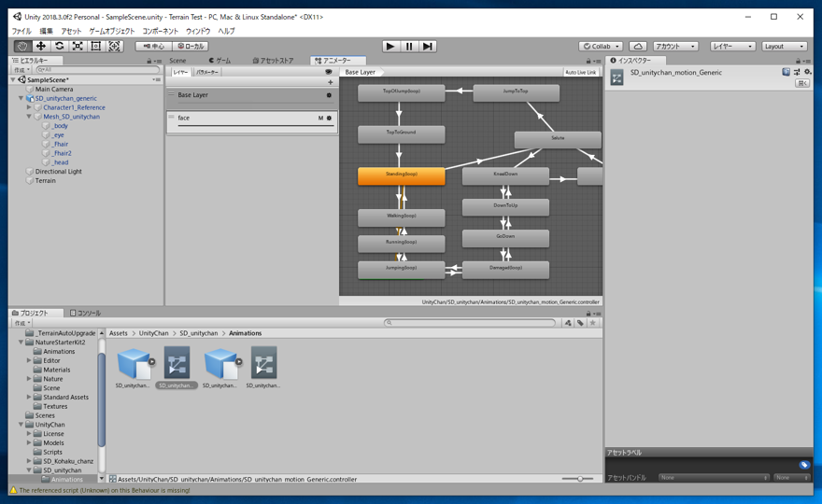Lock the Hierarchy panel
This screenshot has width=822, height=504.
149,61
